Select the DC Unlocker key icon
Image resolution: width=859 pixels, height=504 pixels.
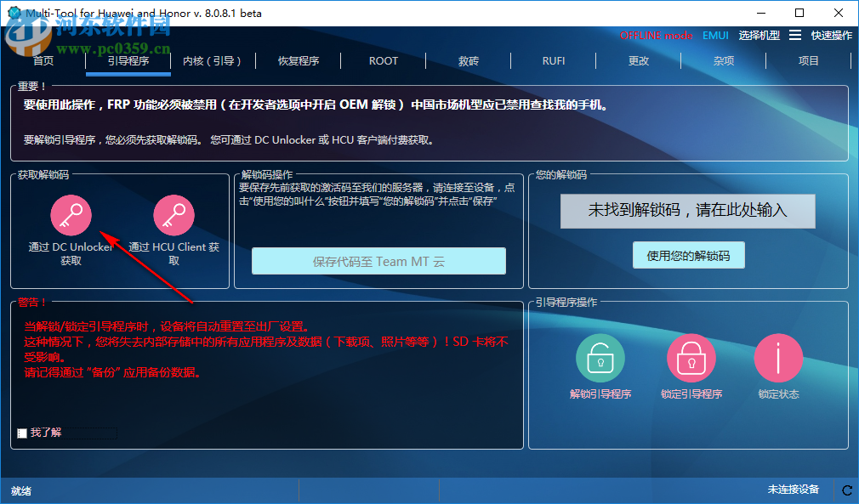tap(71, 214)
